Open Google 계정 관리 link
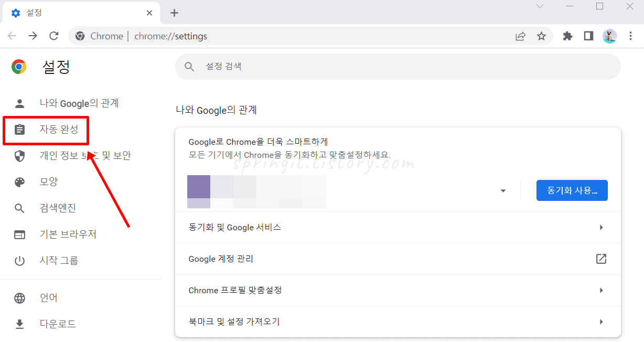Screen dimensions: 644x342 click(x=398, y=259)
